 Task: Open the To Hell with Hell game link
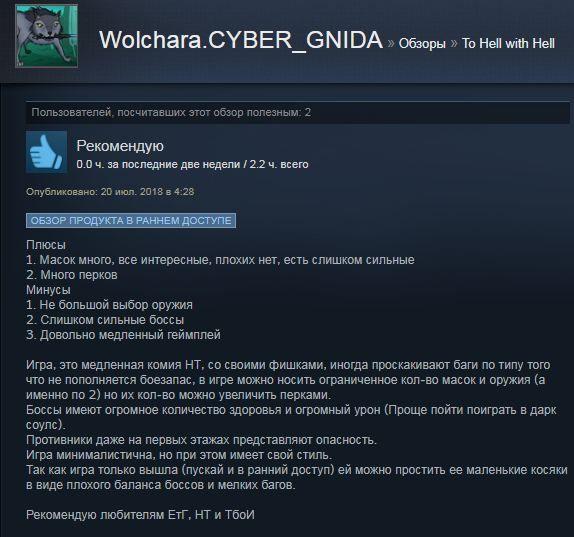pyautogui.click(x=508, y=43)
